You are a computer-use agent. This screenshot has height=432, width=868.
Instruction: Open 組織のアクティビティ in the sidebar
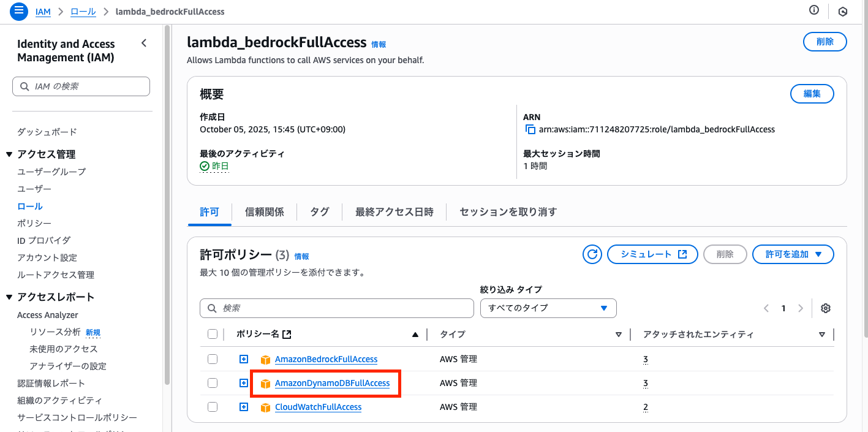click(59, 400)
